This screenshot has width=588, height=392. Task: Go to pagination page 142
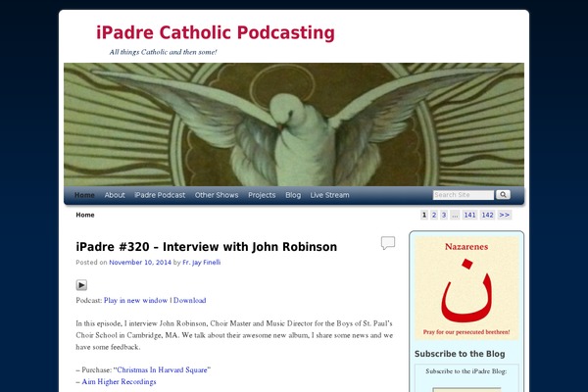coord(487,215)
